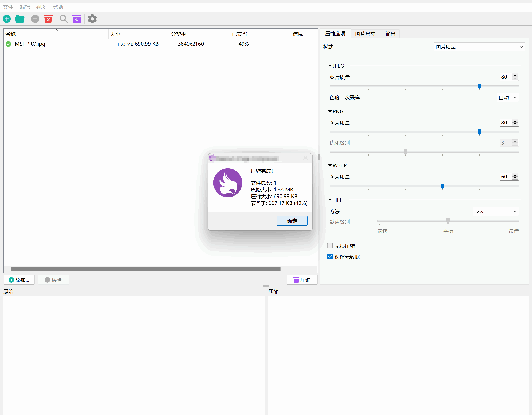Viewport: 532px width, 415px height.
Task: Click the green add files plus icon
Action: point(7,19)
